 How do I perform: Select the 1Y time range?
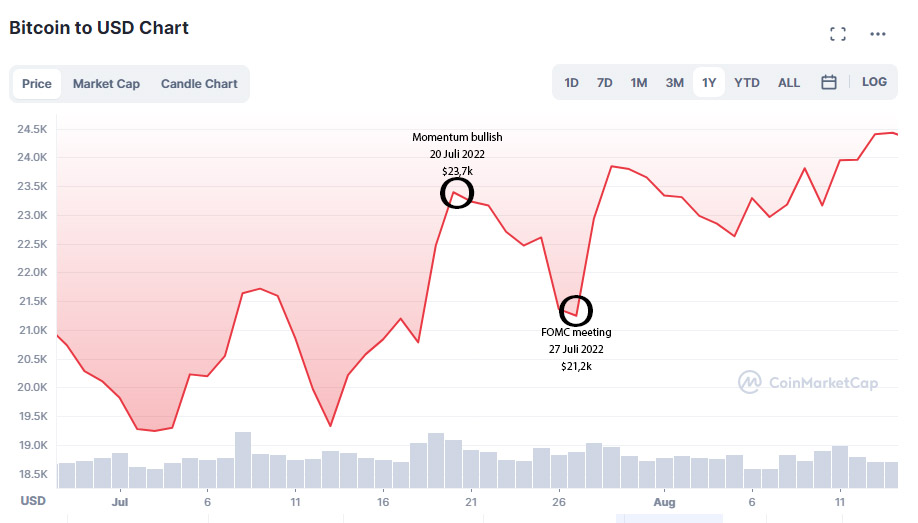point(709,83)
